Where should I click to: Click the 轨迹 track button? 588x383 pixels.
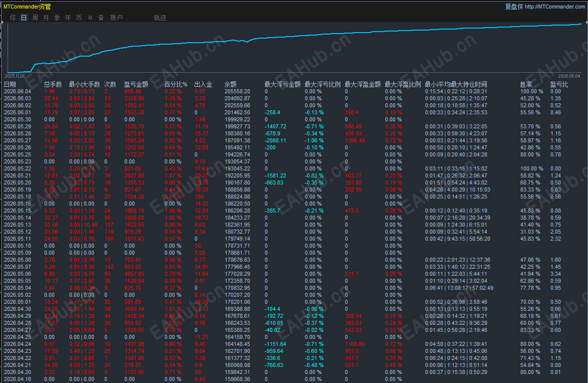tap(160, 18)
